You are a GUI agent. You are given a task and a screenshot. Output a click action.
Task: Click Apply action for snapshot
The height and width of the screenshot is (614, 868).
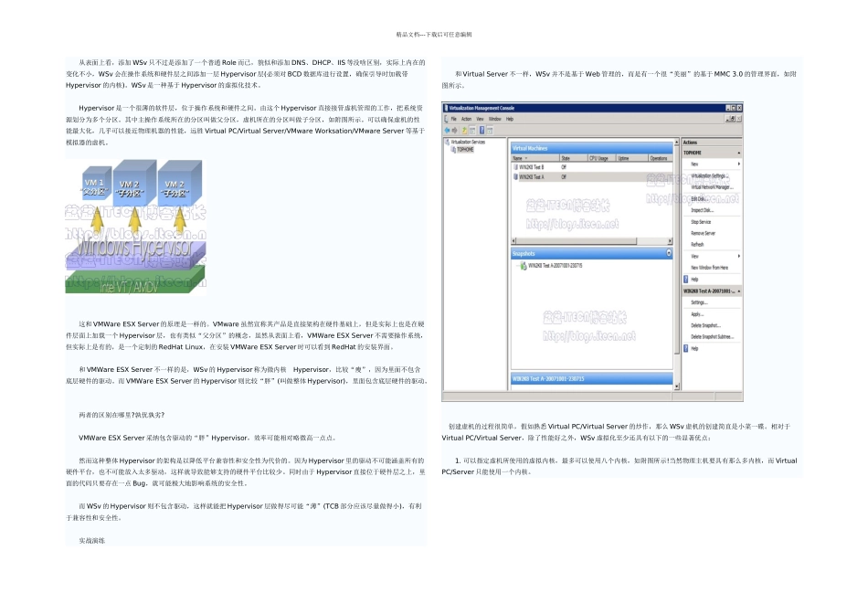tap(697, 314)
